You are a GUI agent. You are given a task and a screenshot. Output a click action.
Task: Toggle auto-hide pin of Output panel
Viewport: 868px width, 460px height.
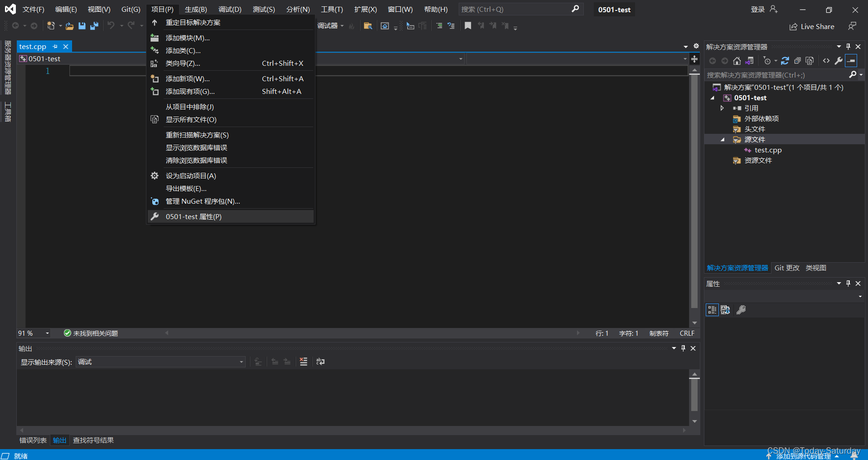(683, 348)
